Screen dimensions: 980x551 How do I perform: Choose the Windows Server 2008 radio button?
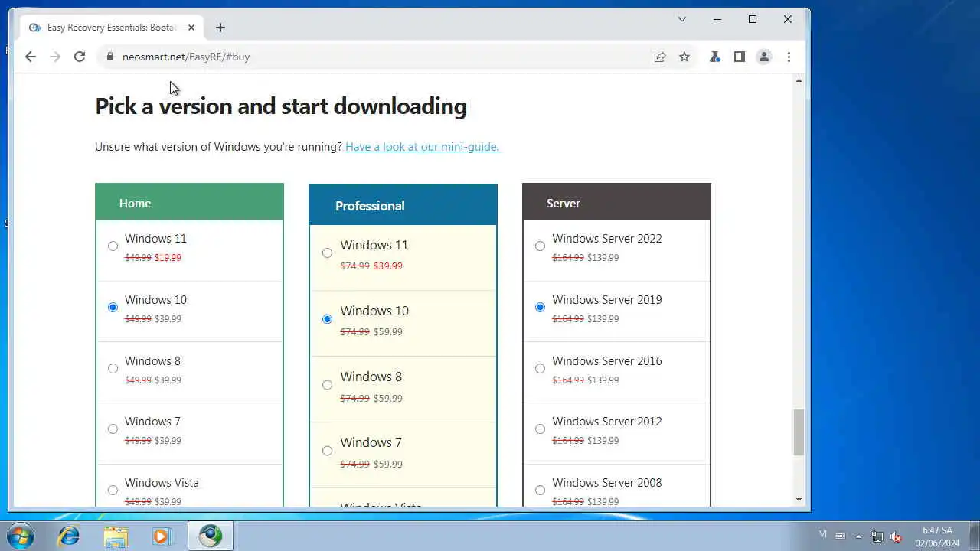point(541,490)
